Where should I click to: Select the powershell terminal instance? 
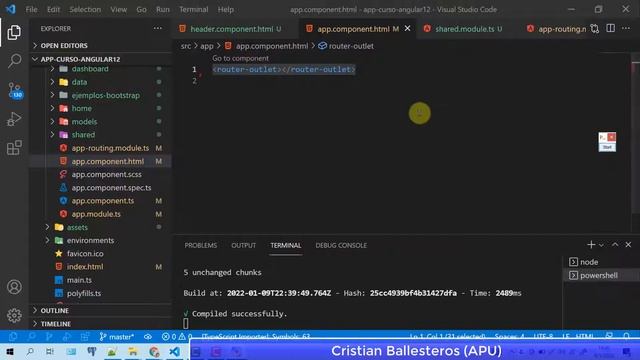[x=601, y=275]
